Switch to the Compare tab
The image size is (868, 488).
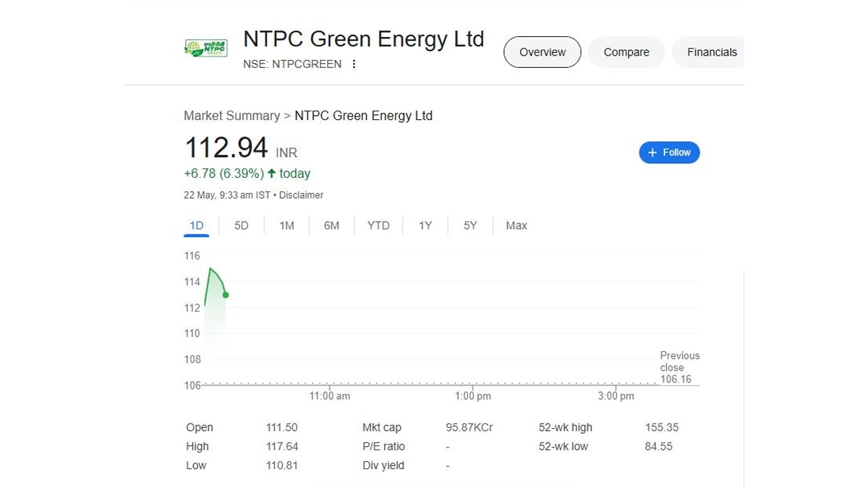626,52
